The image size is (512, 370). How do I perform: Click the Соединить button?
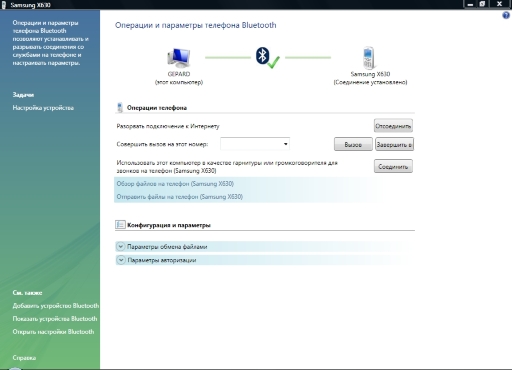pos(393,166)
